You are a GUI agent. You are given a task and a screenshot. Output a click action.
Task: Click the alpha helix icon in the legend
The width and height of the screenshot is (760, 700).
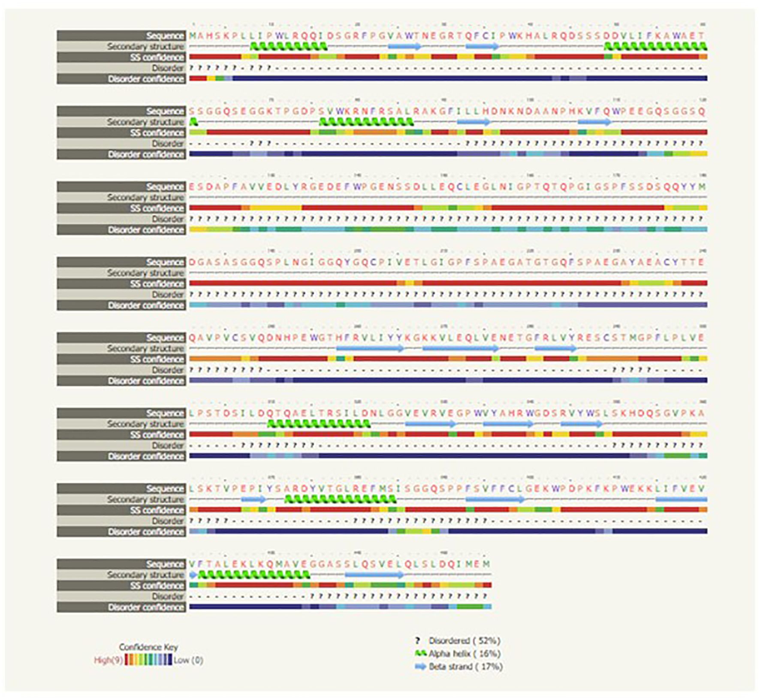tap(421, 653)
